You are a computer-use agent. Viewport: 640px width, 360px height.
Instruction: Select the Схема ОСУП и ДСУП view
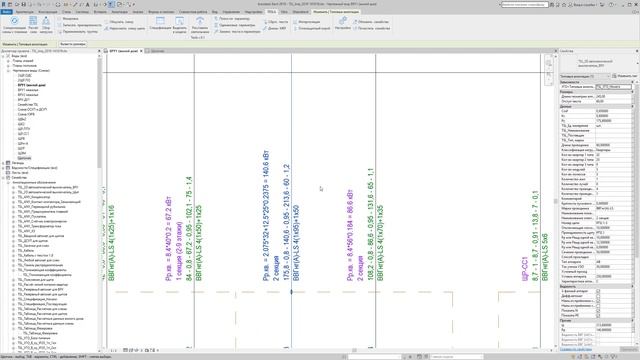click(x=32, y=109)
